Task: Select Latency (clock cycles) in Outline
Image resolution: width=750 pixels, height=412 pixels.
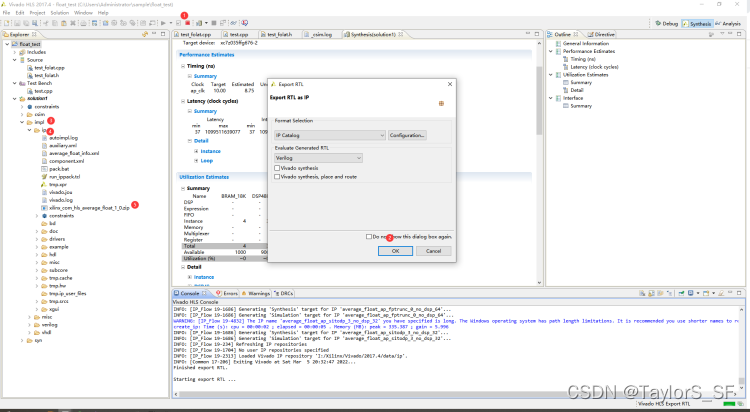Action: click(x=594, y=67)
